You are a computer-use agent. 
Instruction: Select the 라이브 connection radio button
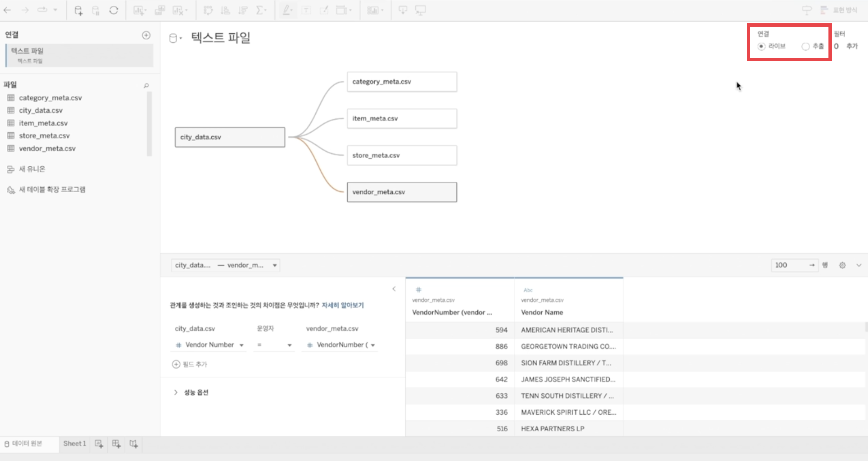click(x=761, y=46)
